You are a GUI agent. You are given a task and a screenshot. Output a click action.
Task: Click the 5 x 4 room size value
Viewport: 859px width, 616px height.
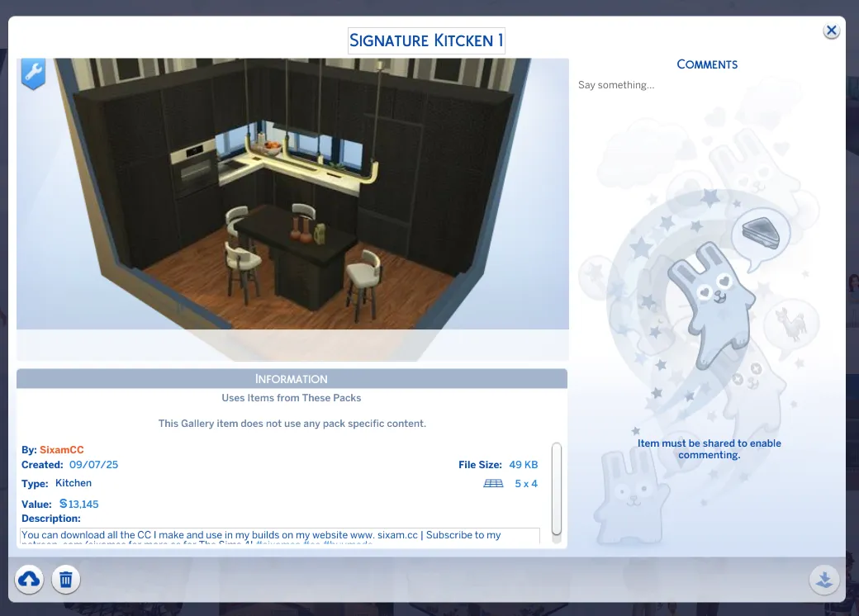click(x=526, y=484)
